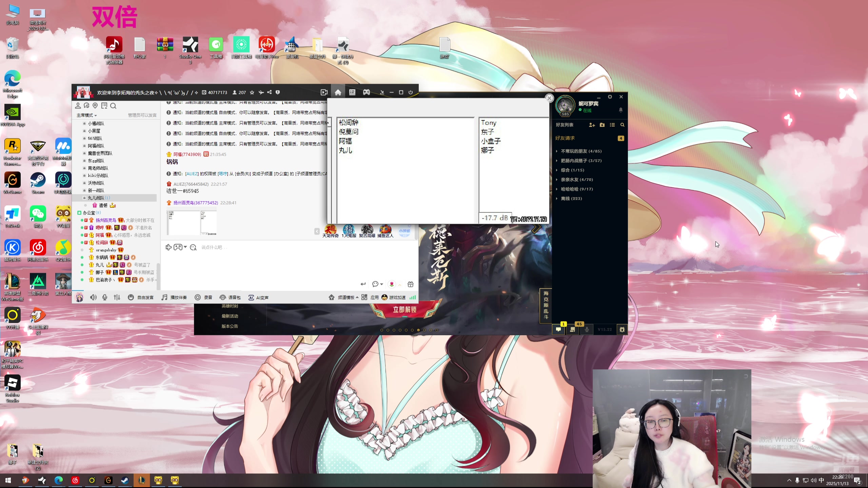Expand the 不常玩的朋友 friend group
Image resolution: width=868 pixels, height=488 pixels.
point(581,151)
